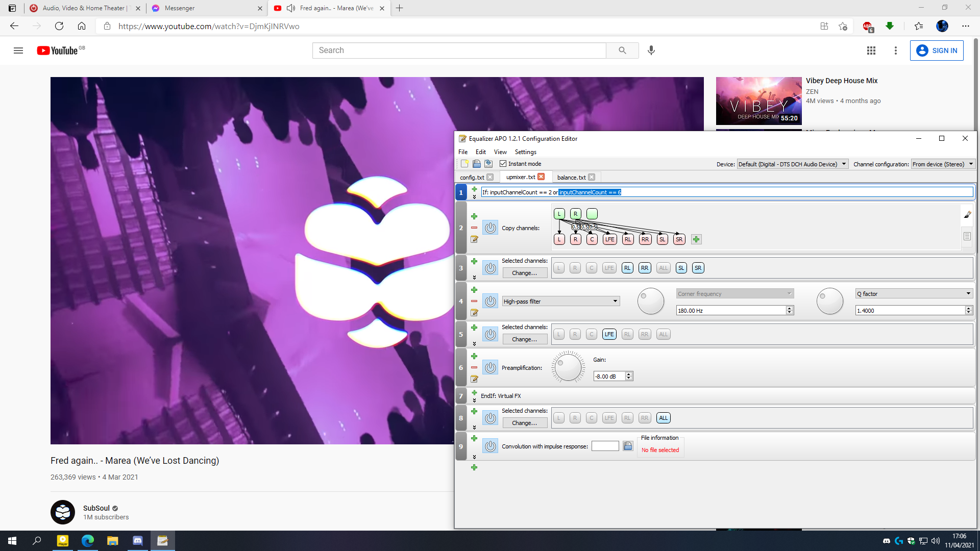Open the View menu in Equalizer APO
Image resolution: width=980 pixels, height=551 pixels.
(x=500, y=152)
